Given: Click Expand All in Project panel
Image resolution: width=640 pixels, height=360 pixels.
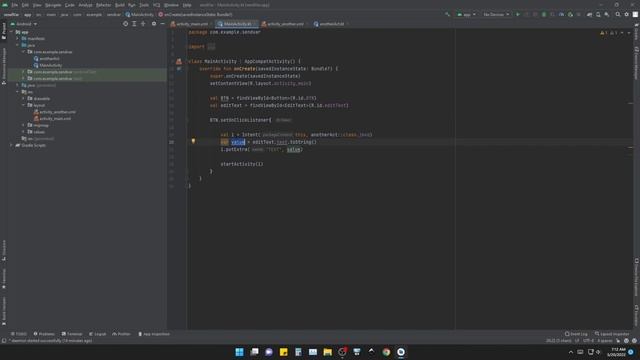Looking at the screenshot, I should coord(134,24).
